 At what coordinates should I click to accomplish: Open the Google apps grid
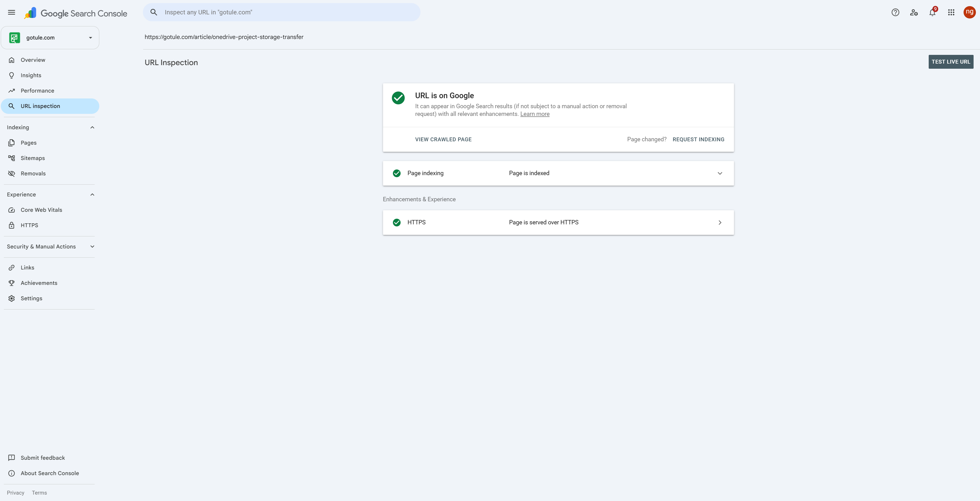tap(951, 13)
